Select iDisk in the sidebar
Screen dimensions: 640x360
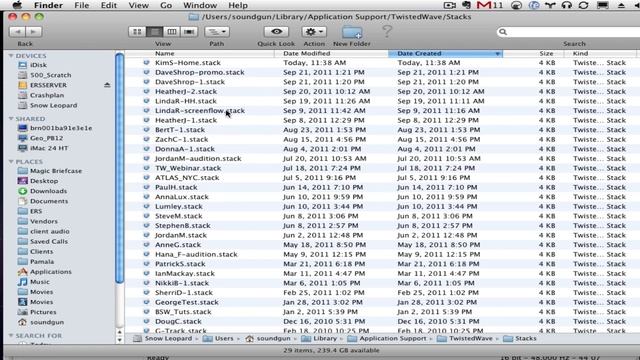click(x=38, y=65)
